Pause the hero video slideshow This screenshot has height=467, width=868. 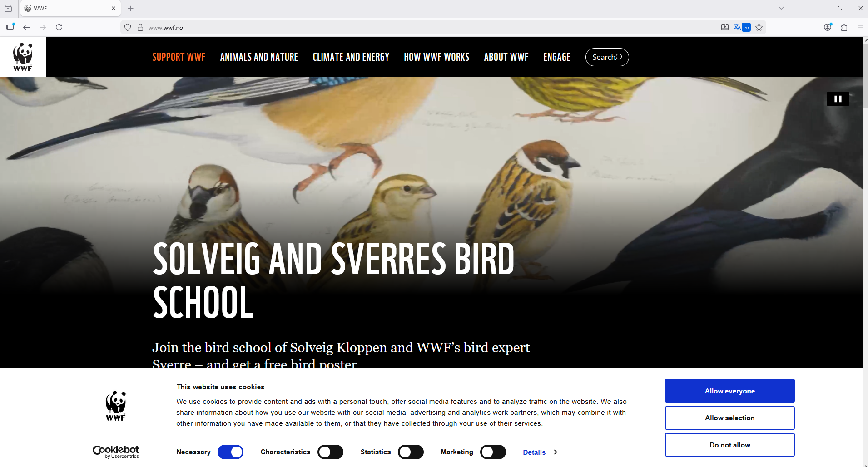click(838, 99)
